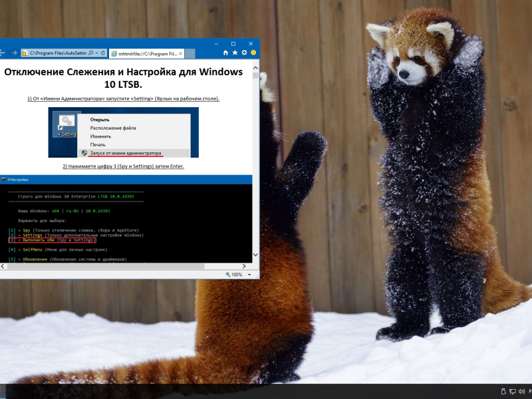Click the vertical scrollbar down arrow

pyautogui.click(x=255, y=255)
